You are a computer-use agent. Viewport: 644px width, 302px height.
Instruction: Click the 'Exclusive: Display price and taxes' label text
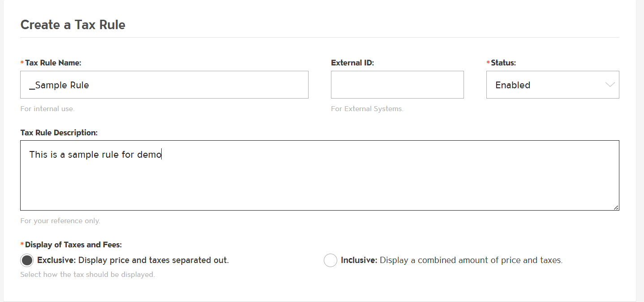click(x=133, y=260)
